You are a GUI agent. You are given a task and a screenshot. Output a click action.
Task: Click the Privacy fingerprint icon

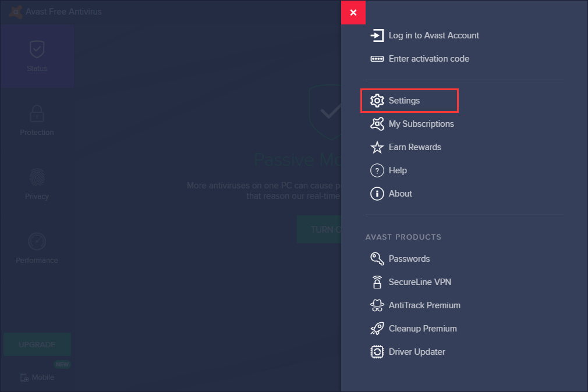[37, 177]
